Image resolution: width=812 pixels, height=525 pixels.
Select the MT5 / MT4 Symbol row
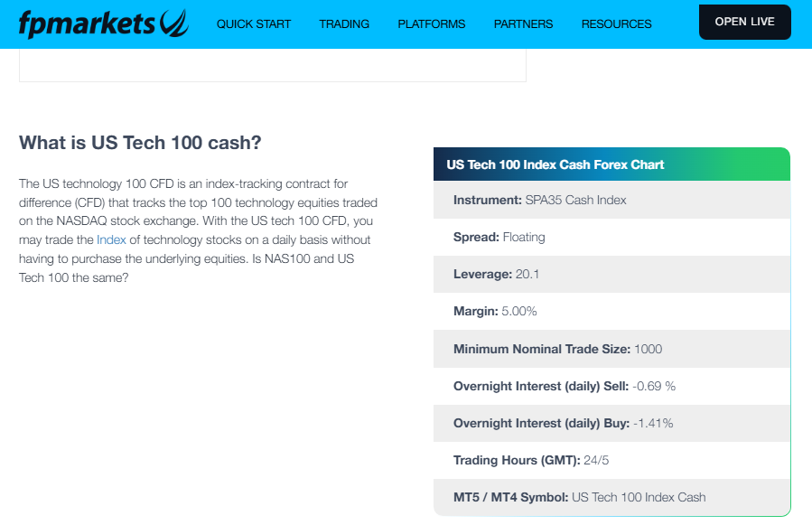click(x=611, y=498)
